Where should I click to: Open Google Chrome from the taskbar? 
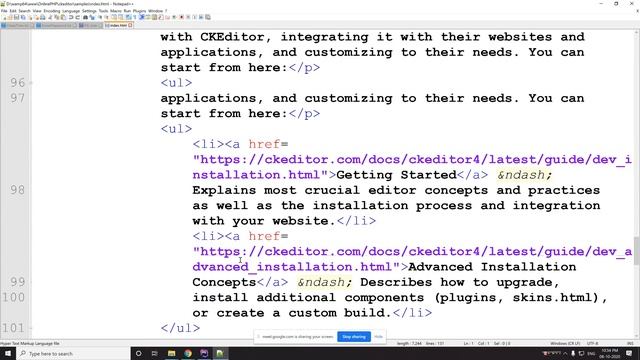pyautogui.click(x=188, y=353)
